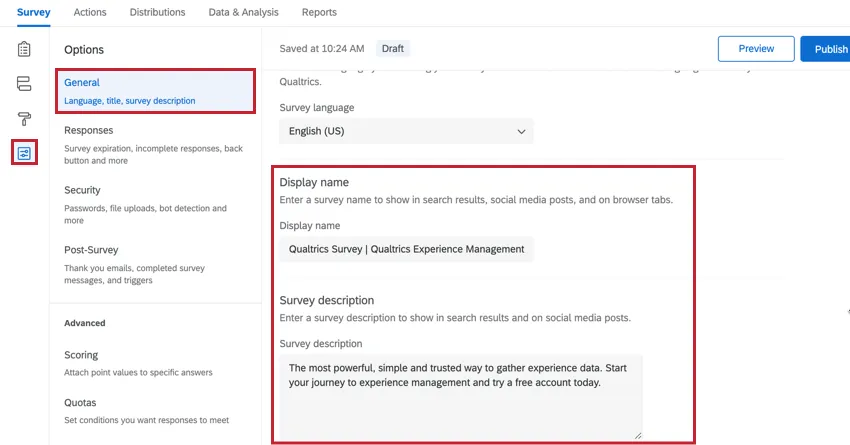850x445 pixels.
Task: Click the Preview button
Action: pos(756,49)
